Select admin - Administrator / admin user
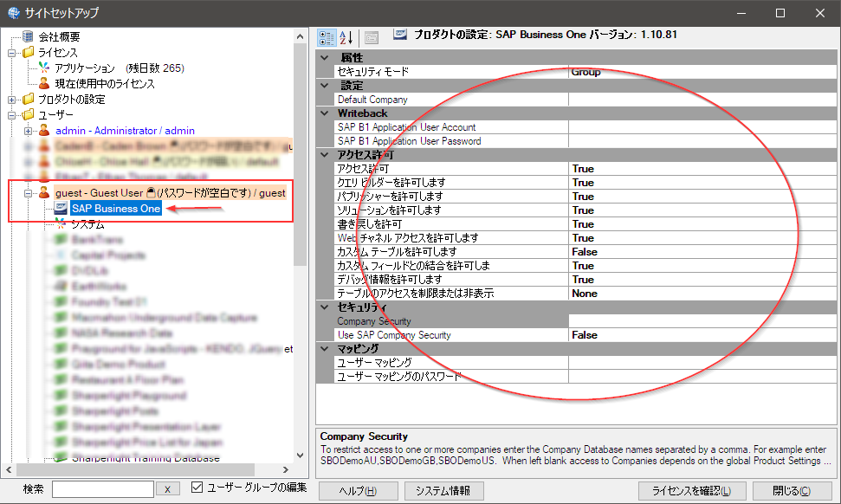The height and width of the screenshot is (504, 841). point(125,130)
